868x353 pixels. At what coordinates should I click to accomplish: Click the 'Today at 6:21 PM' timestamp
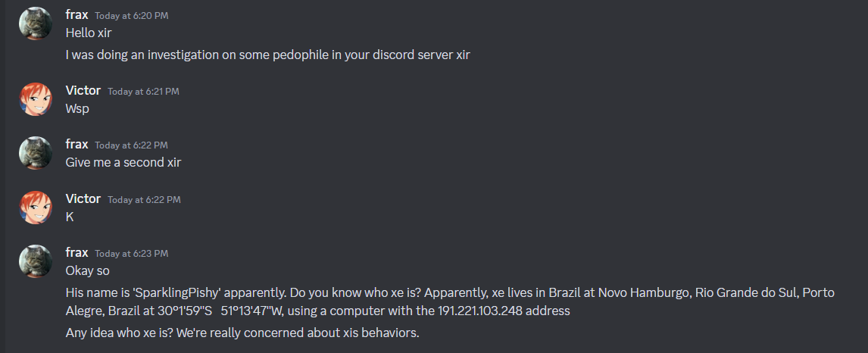(143, 92)
